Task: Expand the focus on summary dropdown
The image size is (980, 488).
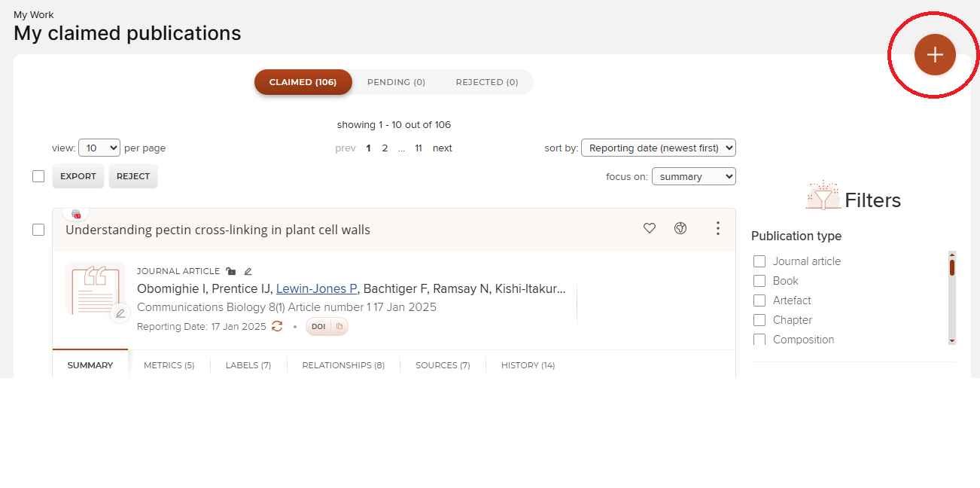Action: [x=693, y=176]
